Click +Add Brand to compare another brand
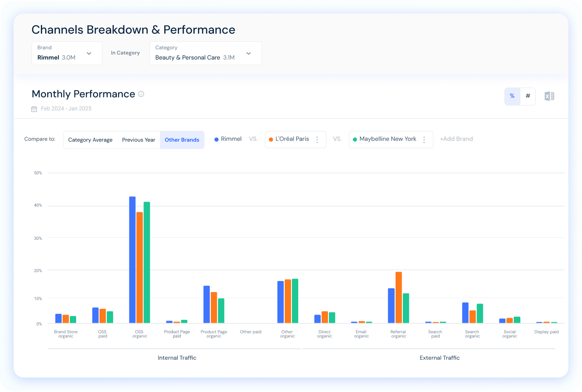The height and width of the screenshot is (392, 582). point(456,139)
